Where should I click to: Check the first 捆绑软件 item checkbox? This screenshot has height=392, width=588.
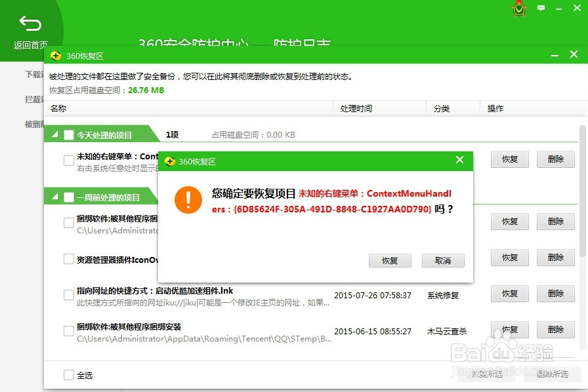[69, 223]
